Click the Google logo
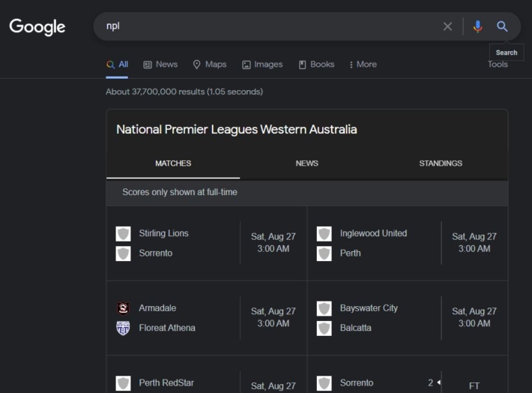 point(37,27)
